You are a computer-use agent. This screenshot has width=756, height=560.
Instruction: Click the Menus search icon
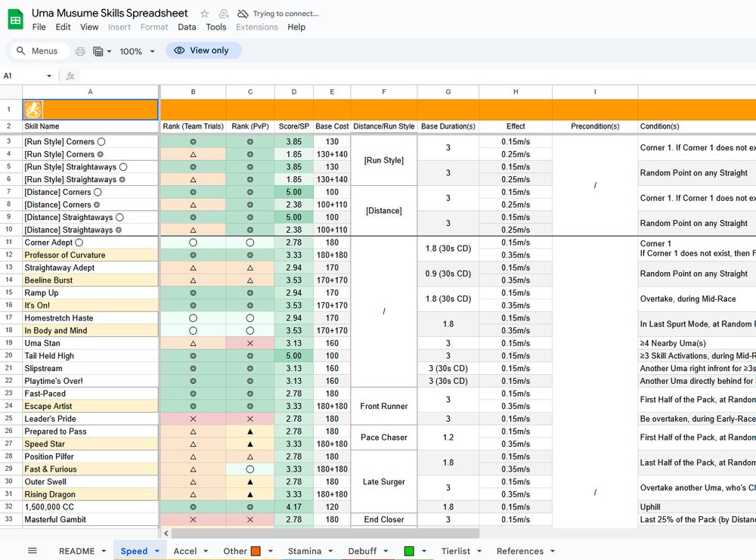(20, 51)
